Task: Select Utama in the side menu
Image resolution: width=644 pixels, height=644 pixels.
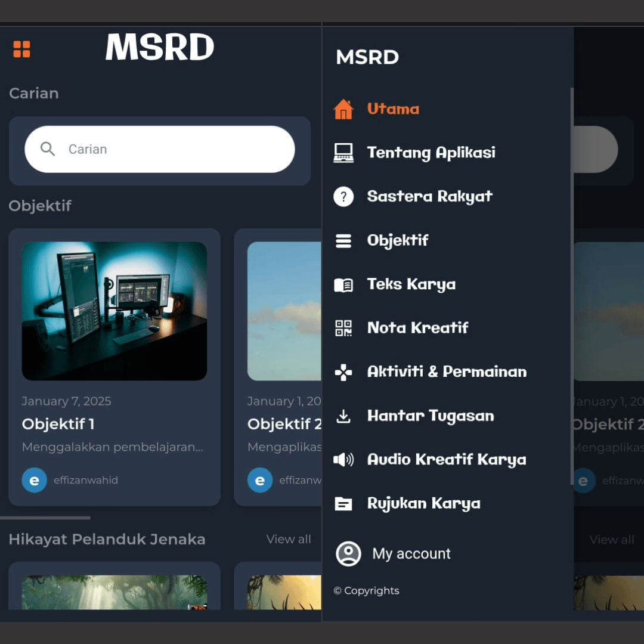Action: 393,109
